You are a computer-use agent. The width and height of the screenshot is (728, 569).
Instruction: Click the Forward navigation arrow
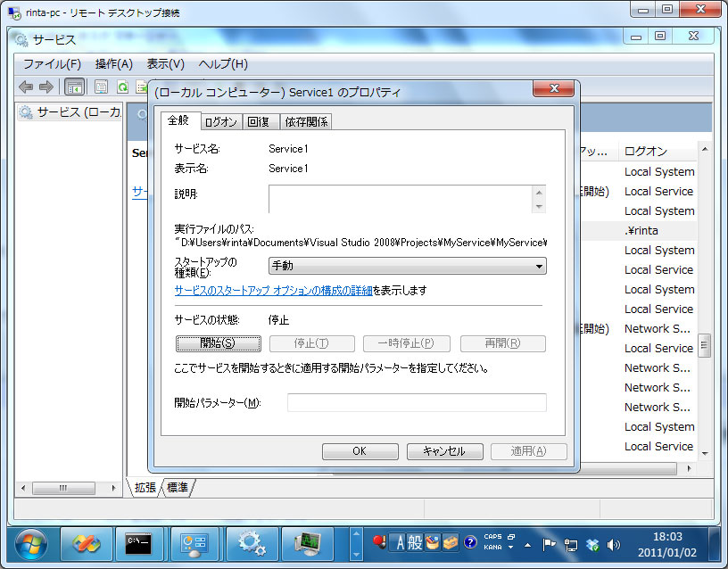pos(45,87)
